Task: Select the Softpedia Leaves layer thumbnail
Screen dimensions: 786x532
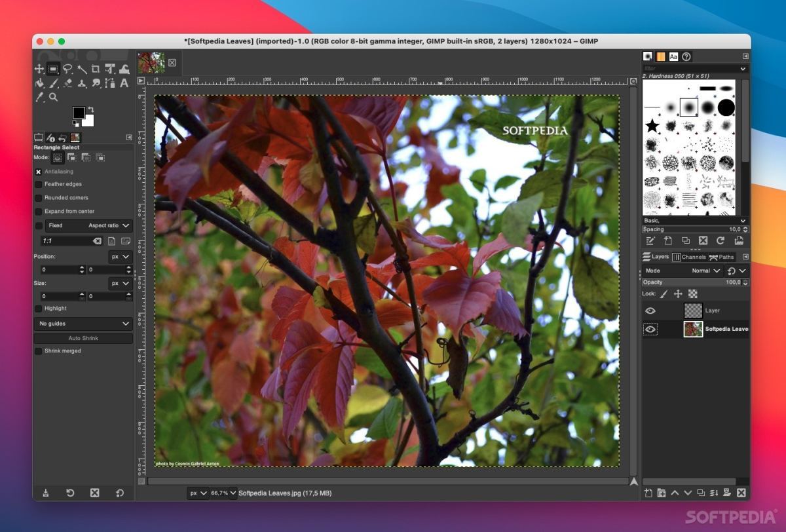Action: [693, 329]
